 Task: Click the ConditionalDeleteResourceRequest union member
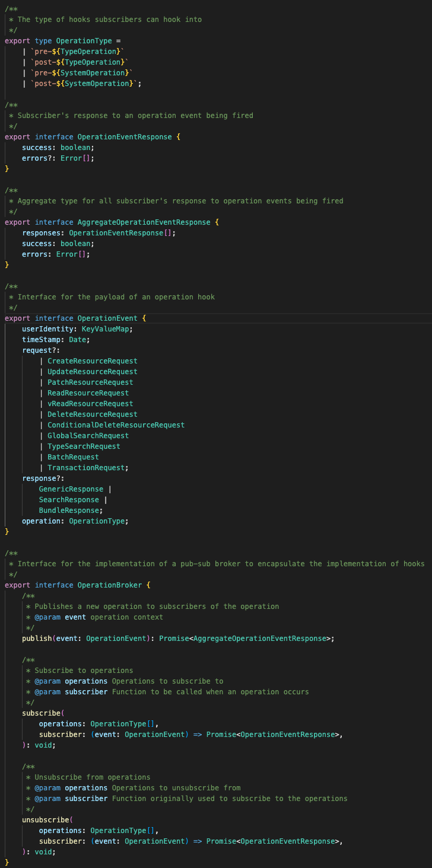coord(116,425)
